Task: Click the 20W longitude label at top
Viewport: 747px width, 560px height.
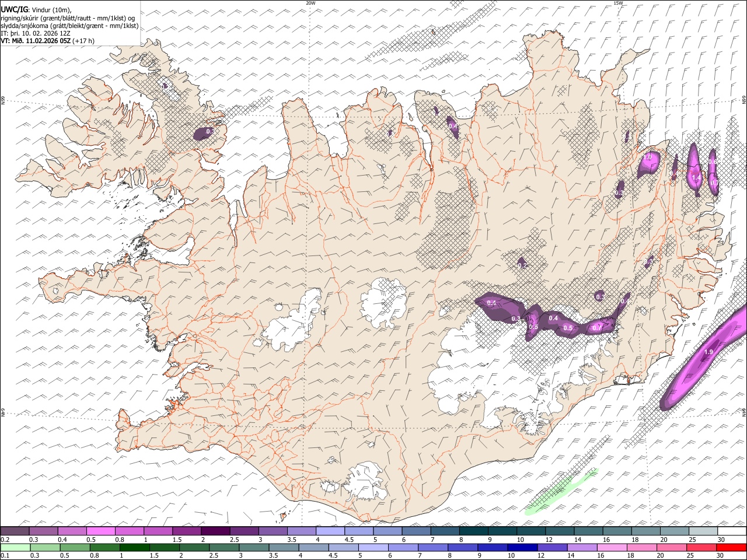Action: 310,3
